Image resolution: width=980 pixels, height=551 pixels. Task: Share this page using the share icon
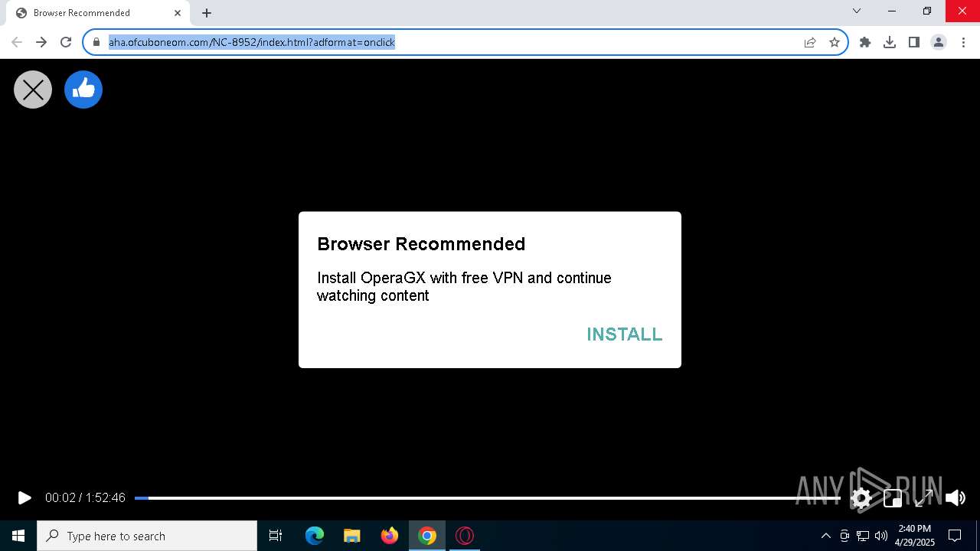tap(810, 42)
